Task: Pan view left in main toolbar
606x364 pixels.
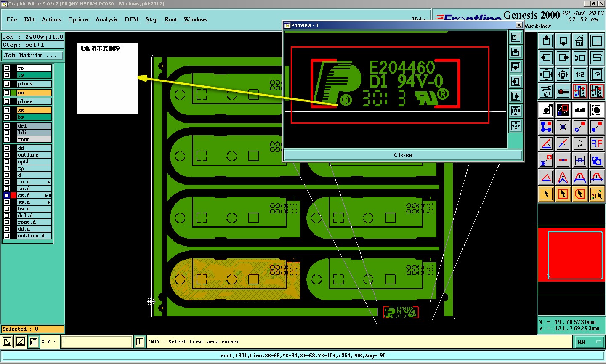Action: [x=546, y=58]
